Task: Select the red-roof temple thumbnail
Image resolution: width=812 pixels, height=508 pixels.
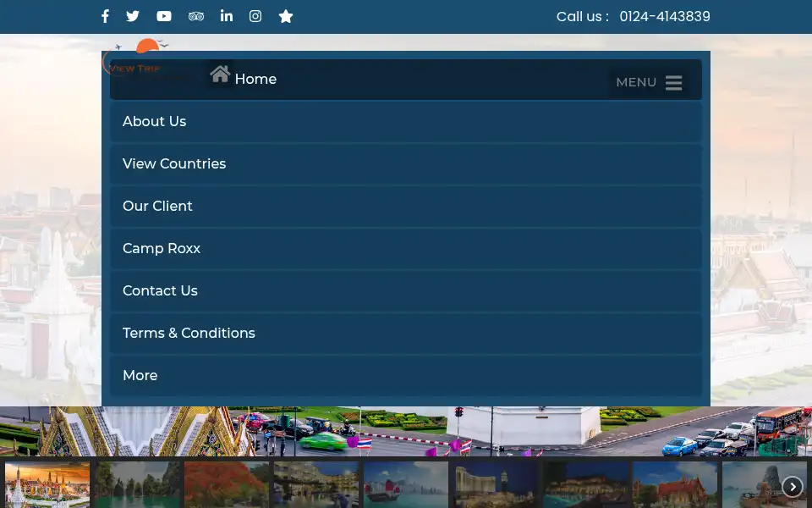Action: coord(675,484)
